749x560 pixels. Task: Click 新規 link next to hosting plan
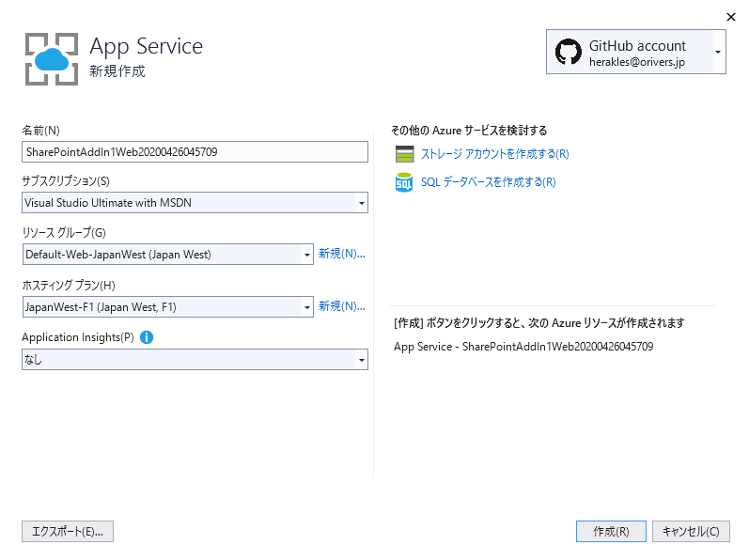click(341, 306)
